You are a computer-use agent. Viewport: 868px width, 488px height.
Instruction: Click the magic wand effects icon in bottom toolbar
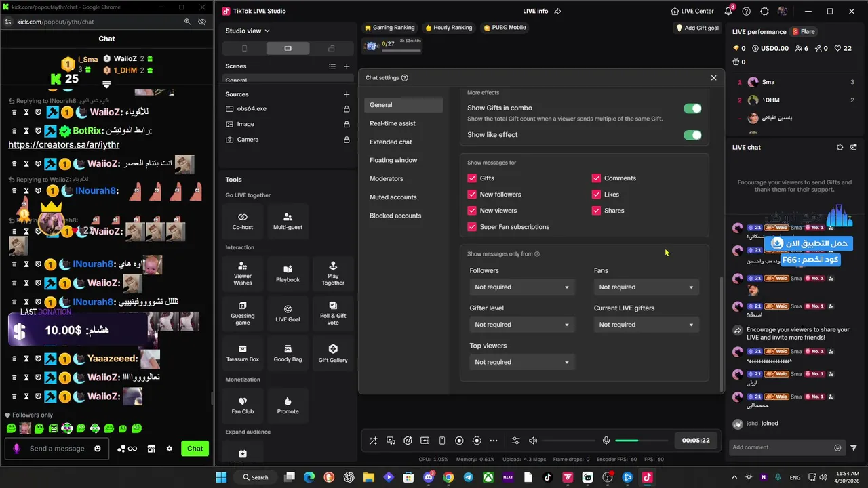coord(373,441)
